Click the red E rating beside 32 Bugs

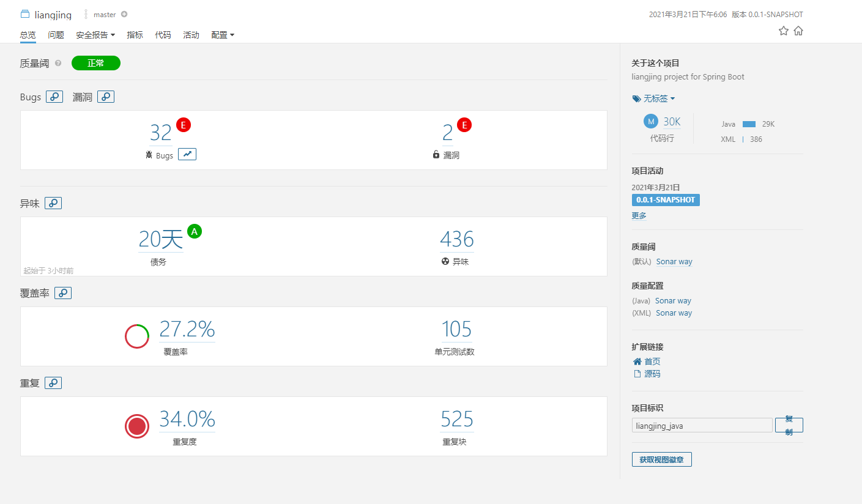[184, 125]
